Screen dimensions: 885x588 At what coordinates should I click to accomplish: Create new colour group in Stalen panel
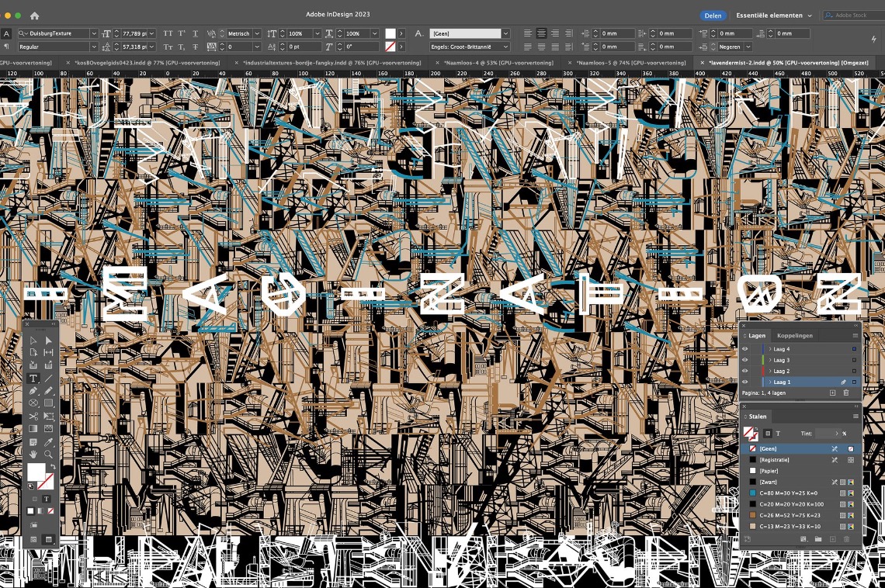[x=817, y=539]
